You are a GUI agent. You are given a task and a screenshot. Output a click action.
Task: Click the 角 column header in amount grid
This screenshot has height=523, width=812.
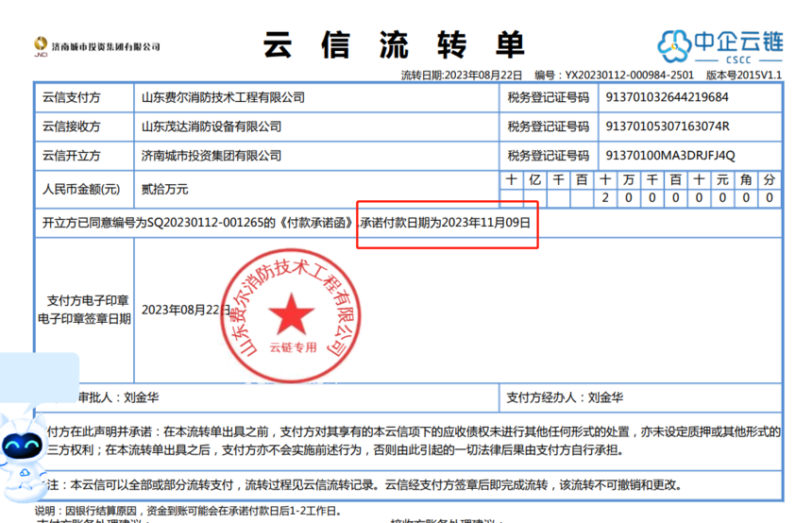point(746,180)
